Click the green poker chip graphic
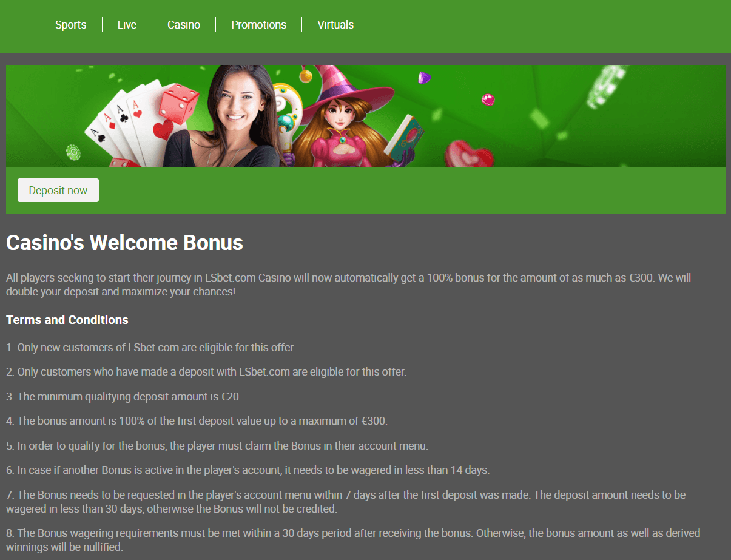731x560 pixels. (73, 152)
